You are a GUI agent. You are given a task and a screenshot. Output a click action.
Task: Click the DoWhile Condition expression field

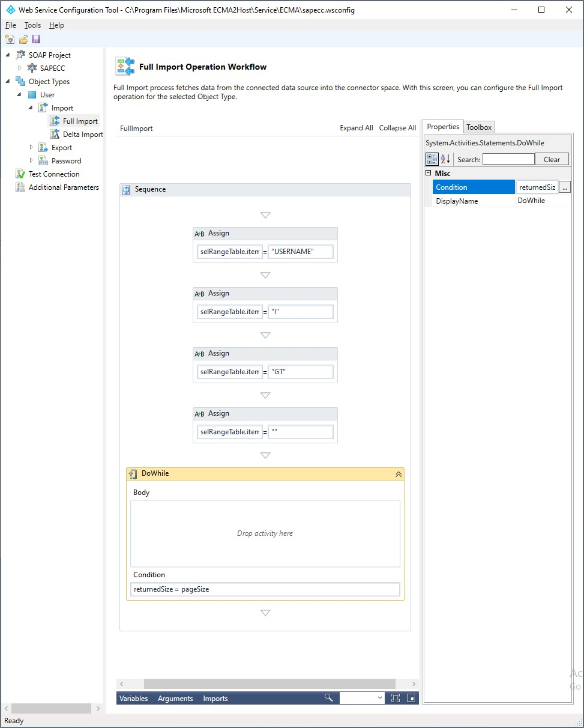coord(265,589)
